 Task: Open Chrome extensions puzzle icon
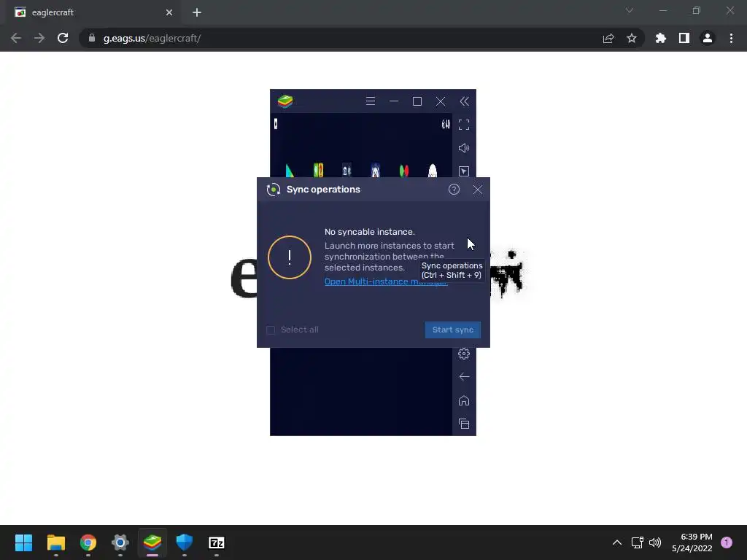tap(661, 38)
